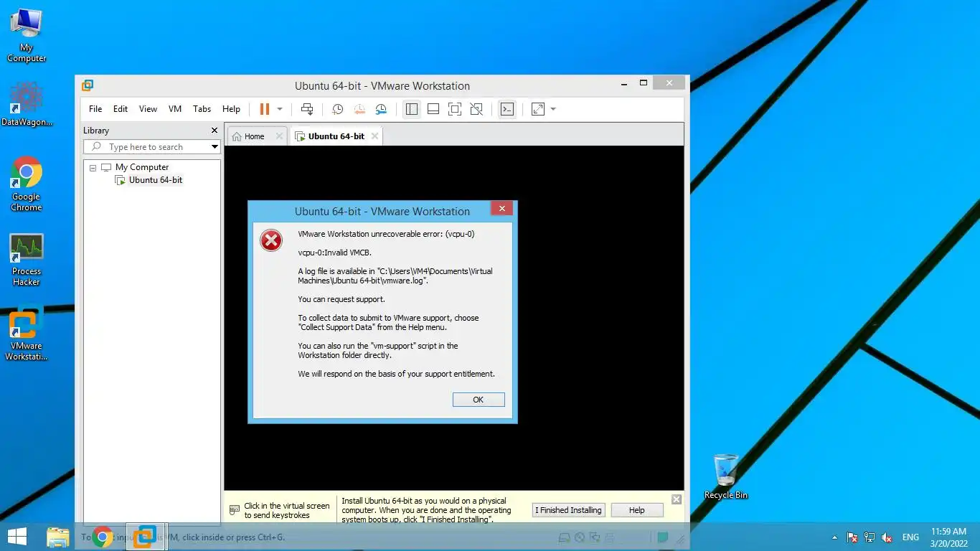Dismiss the install hint bar
Viewport: 980px width, 551px height.
[x=676, y=499]
